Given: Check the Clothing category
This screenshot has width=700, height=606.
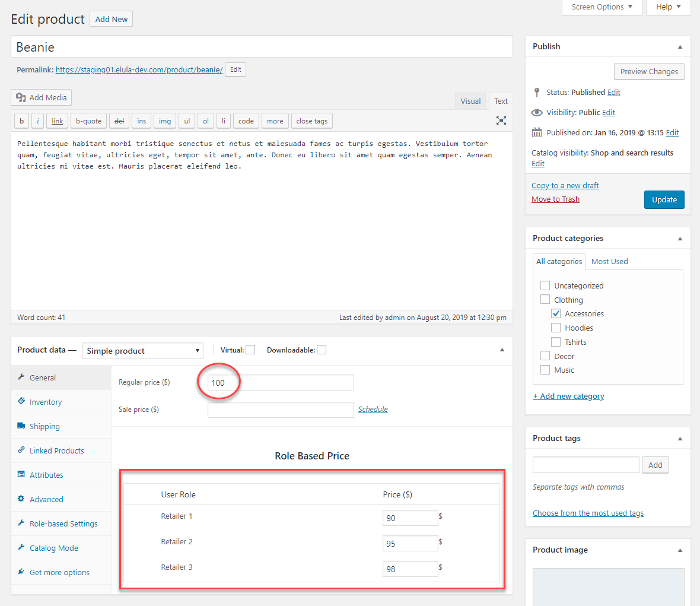Looking at the screenshot, I should 545,299.
